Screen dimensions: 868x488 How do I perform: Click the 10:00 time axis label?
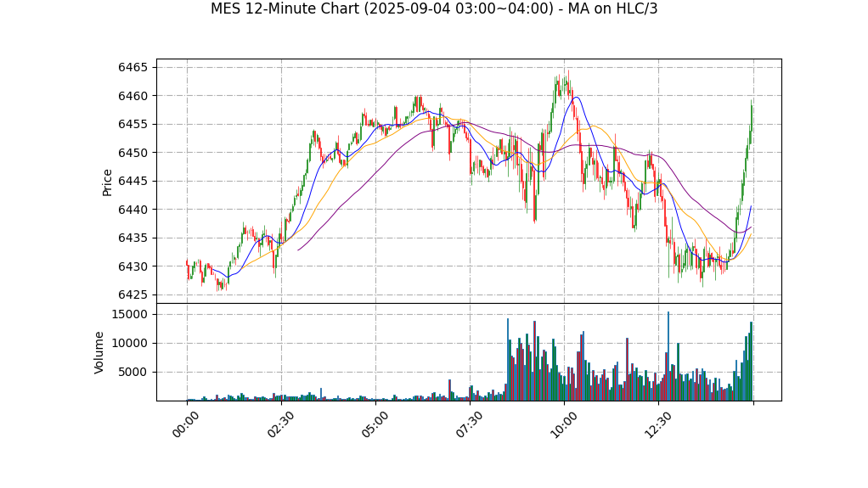coord(562,425)
